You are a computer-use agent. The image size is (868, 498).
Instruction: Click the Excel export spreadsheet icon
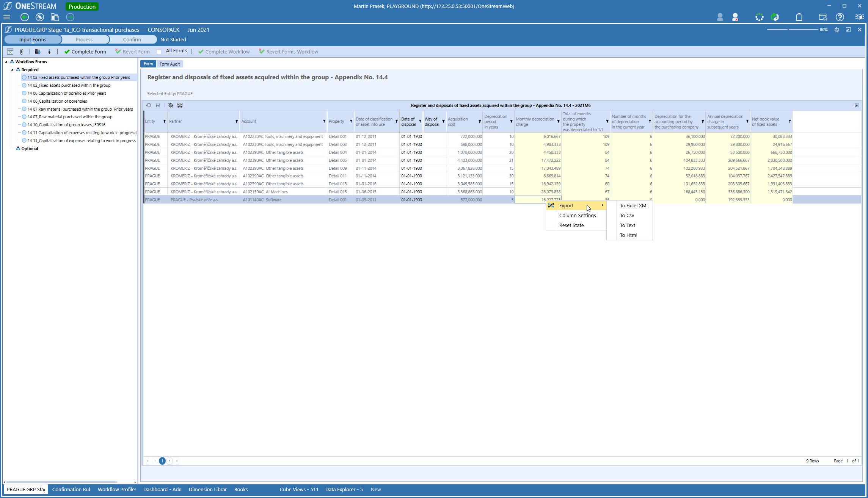coord(10,52)
